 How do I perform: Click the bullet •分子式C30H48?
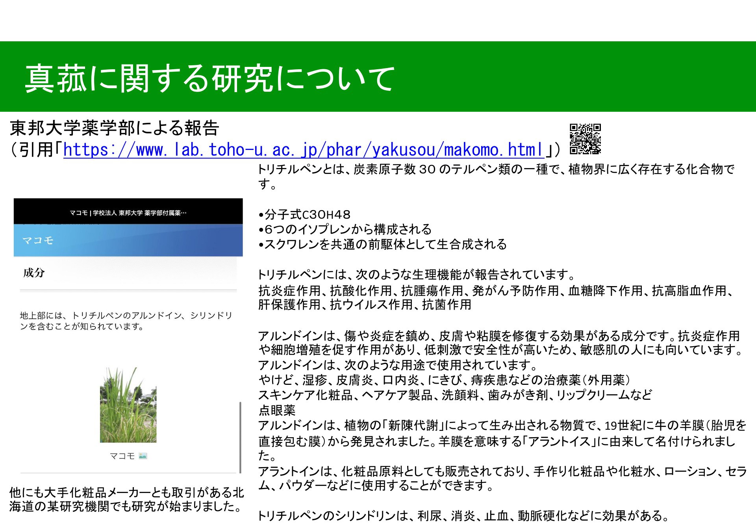click(x=304, y=214)
